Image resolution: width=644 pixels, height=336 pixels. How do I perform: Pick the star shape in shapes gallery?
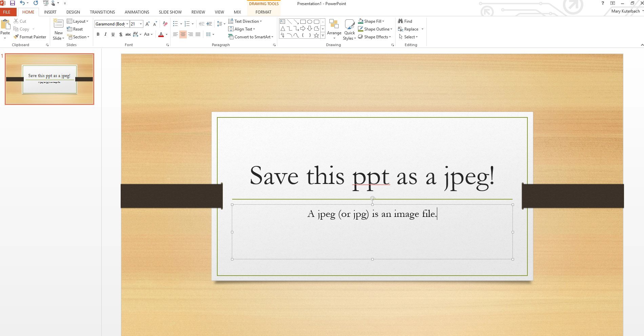(316, 35)
